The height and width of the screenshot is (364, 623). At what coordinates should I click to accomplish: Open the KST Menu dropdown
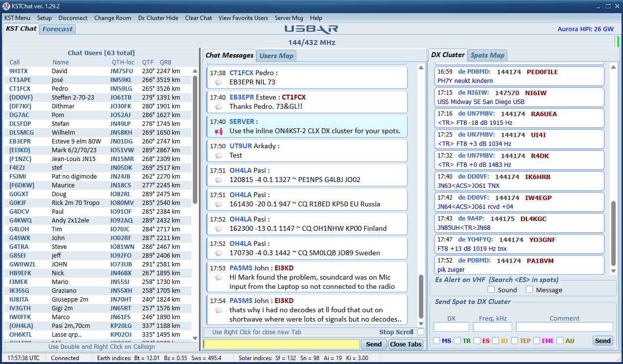click(17, 18)
